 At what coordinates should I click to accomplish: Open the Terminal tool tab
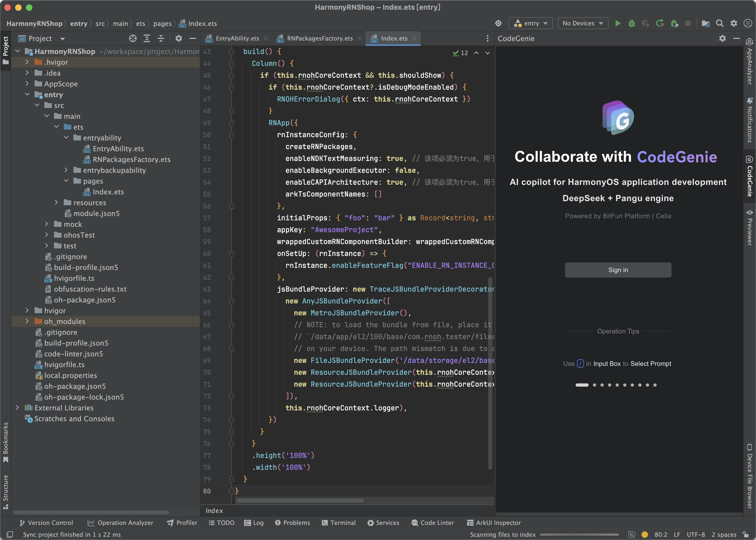pos(339,523)
